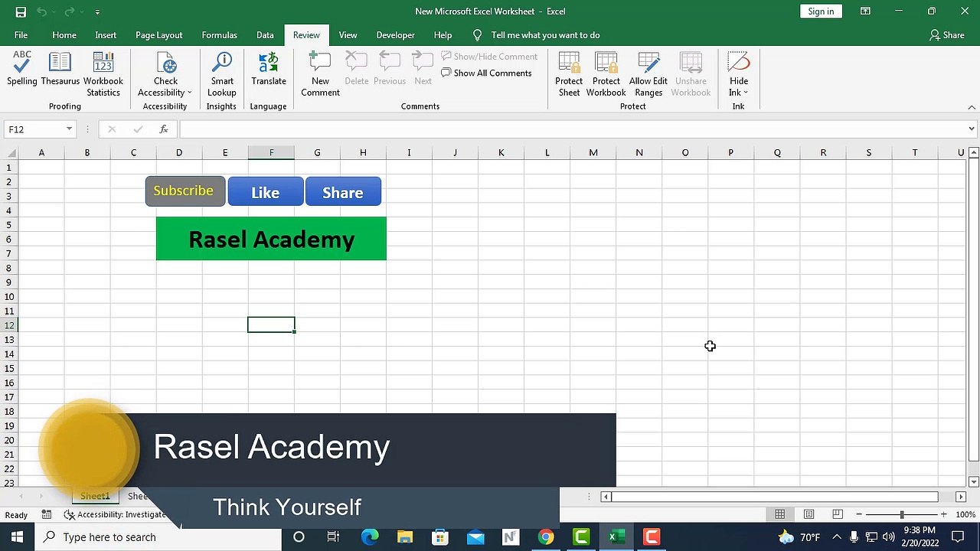Open the Windows Start menu
The width and height of the screenshot is (980, 551).
pos(17,536)
